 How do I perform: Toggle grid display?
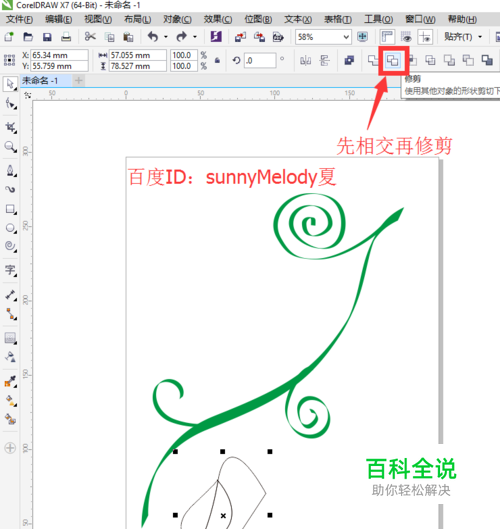(x=406, y=36)
